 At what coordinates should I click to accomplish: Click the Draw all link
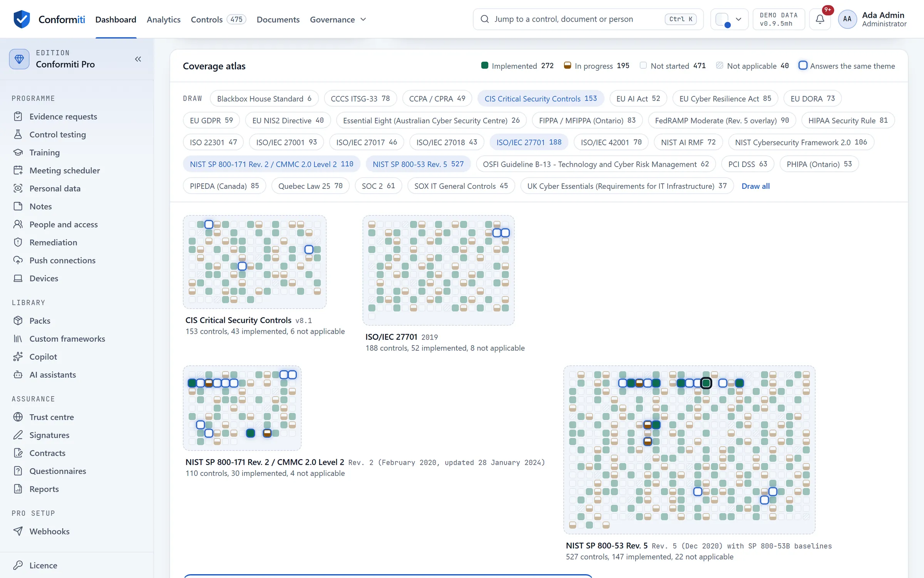(x=755, y=186)
